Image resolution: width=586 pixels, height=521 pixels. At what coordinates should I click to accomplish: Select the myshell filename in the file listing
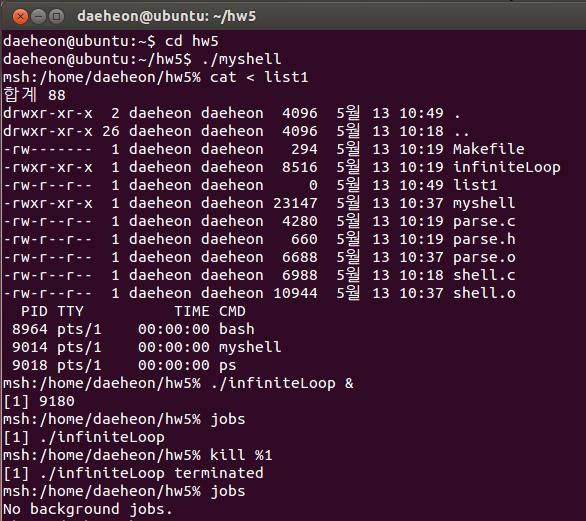click(x=484, y=203)
